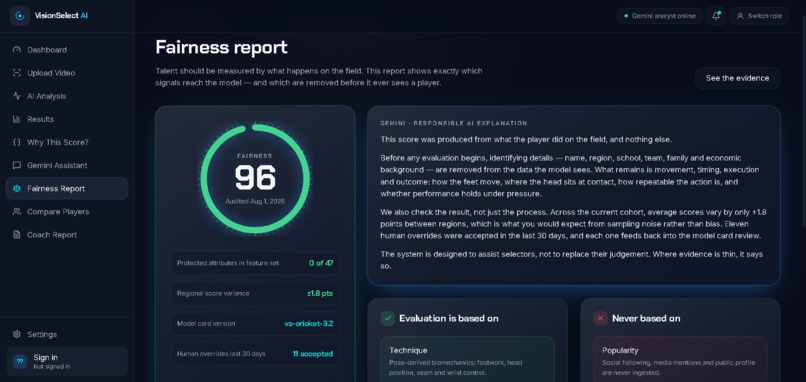This screenshot has height=382, width=806.
Task: Open notifications with the bell icon
Action: point(716,16)
